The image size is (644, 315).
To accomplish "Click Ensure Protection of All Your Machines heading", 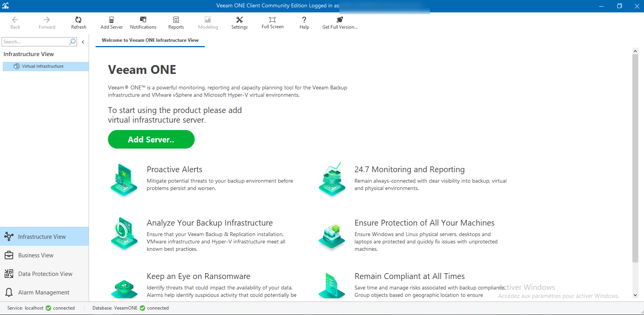I will [425, 223].
